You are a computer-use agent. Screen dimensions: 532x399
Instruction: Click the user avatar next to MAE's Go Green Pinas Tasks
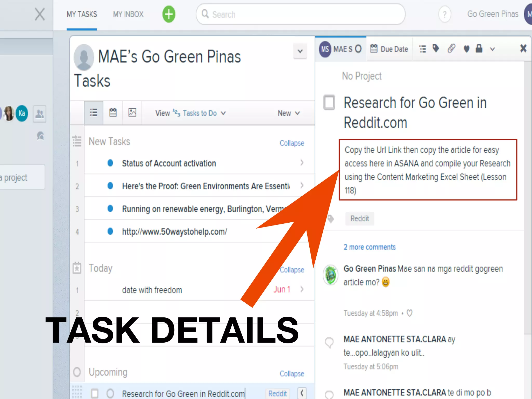pyautogui.click(x=84, y=57)
